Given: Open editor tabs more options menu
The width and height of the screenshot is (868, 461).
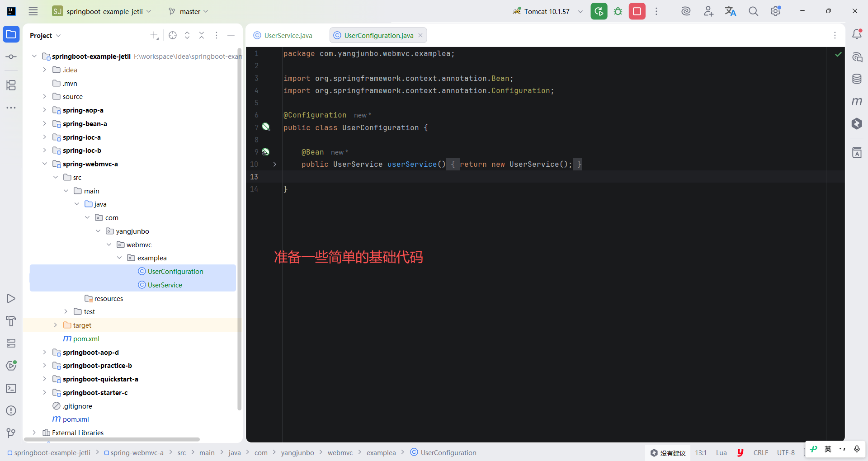Looking at the screenshot, I should tap(835, 35).
